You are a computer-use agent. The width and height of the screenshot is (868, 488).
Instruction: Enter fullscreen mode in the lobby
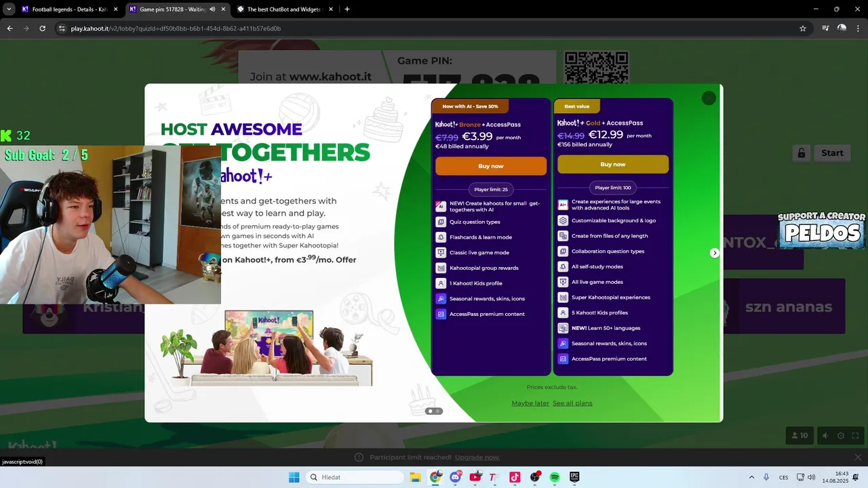click(856, 436)
